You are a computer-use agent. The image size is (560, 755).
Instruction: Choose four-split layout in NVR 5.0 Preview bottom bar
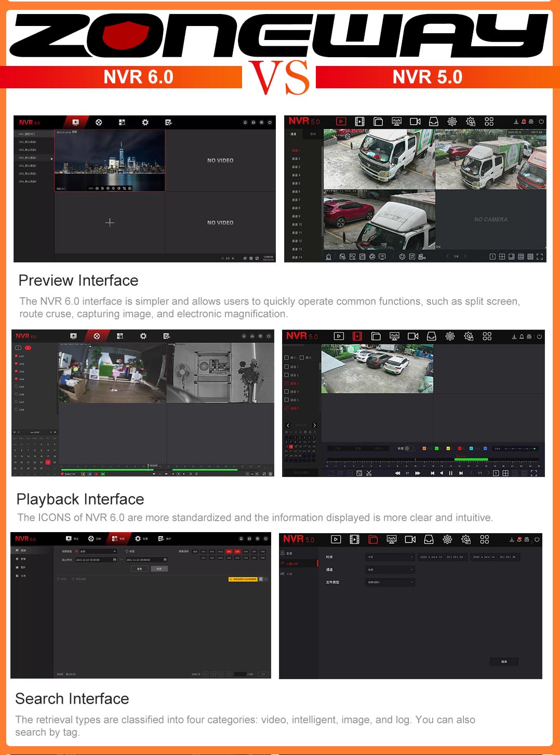coord(502,257)
